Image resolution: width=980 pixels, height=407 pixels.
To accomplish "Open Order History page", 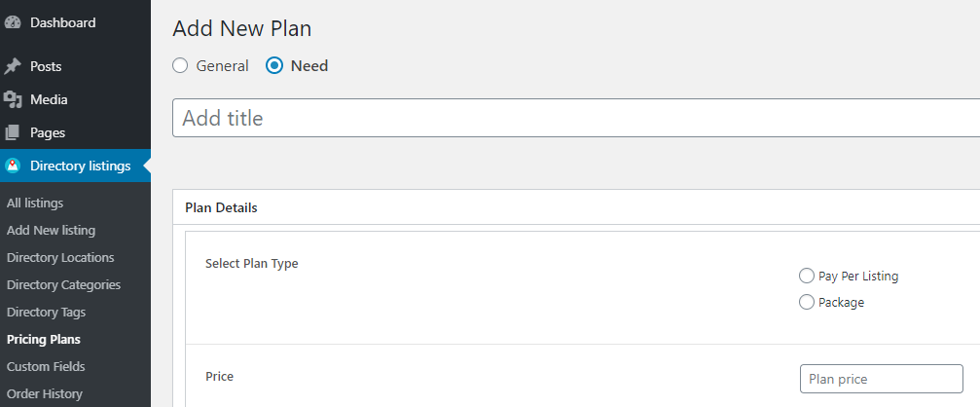I will point(45,394).
